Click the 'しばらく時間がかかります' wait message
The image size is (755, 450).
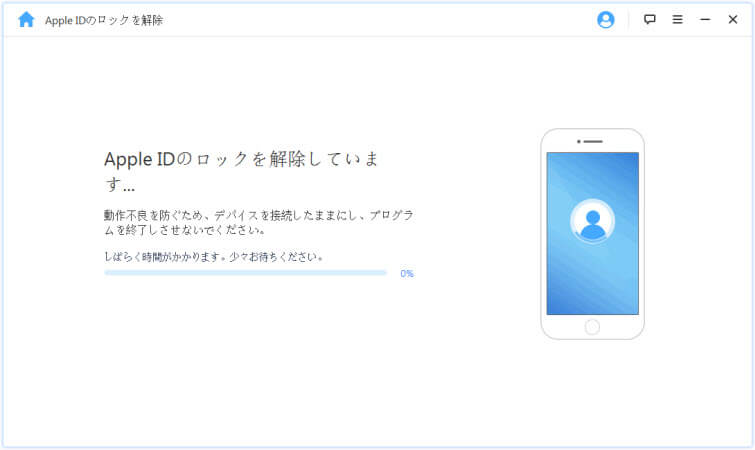pos(213,257)
